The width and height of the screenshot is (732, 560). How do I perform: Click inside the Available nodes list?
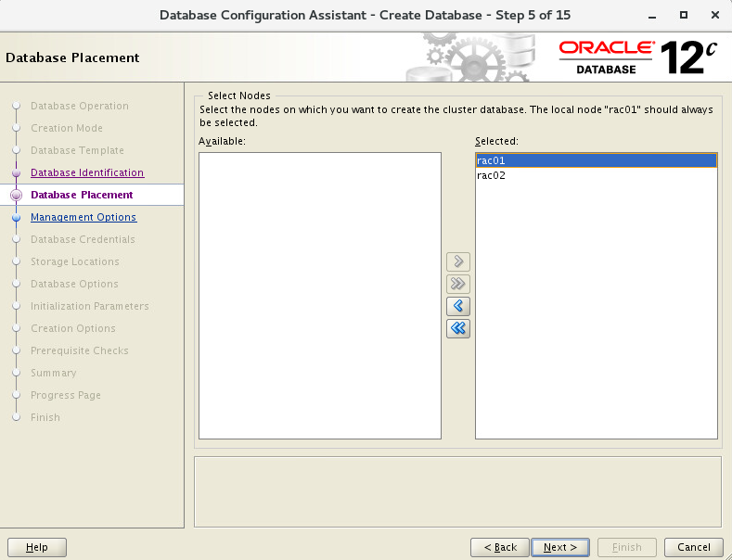pyautogui.click(x=320, y=296)
